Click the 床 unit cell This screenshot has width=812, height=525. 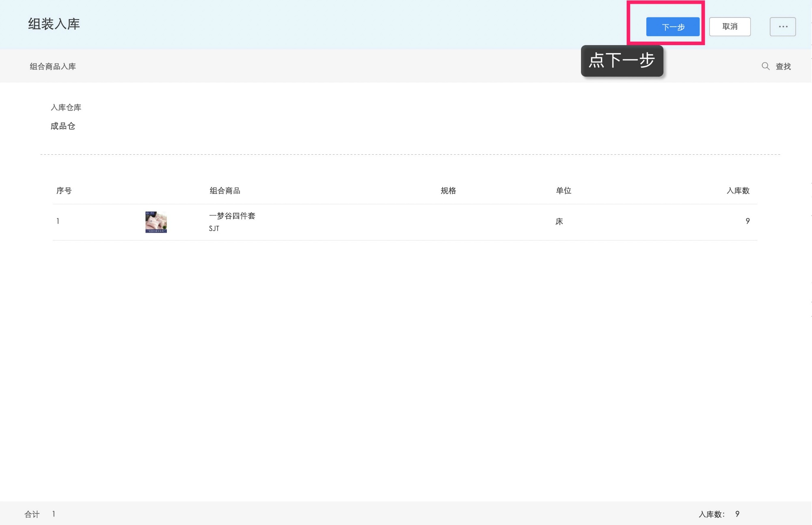pos(559,222)
